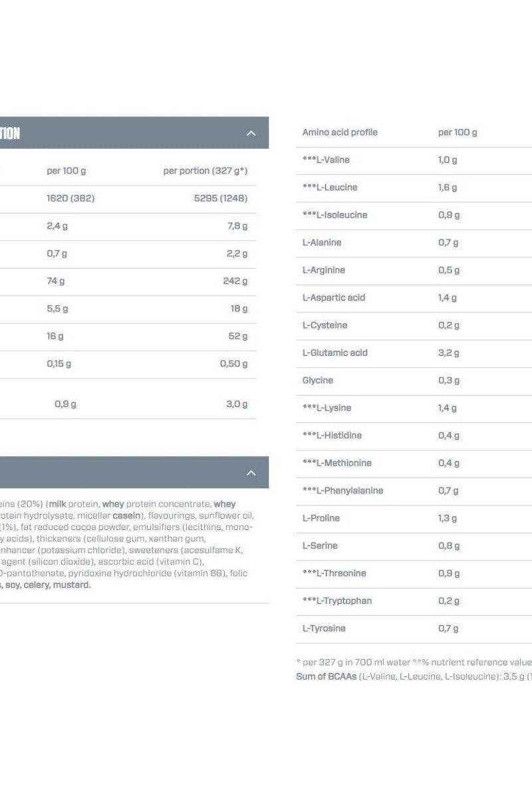Click the nutrient reference value footnote
532x798 pixels.
(x=412, y=662)
